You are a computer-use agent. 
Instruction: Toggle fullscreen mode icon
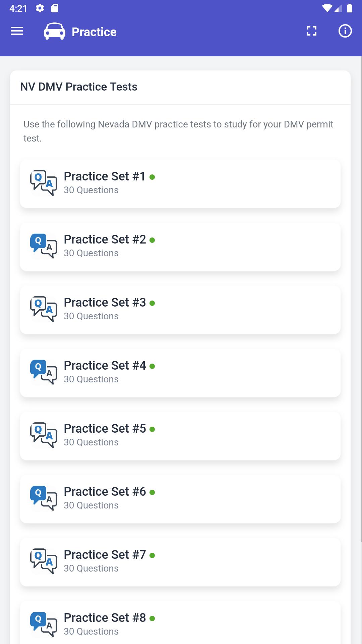pos(312,31)
